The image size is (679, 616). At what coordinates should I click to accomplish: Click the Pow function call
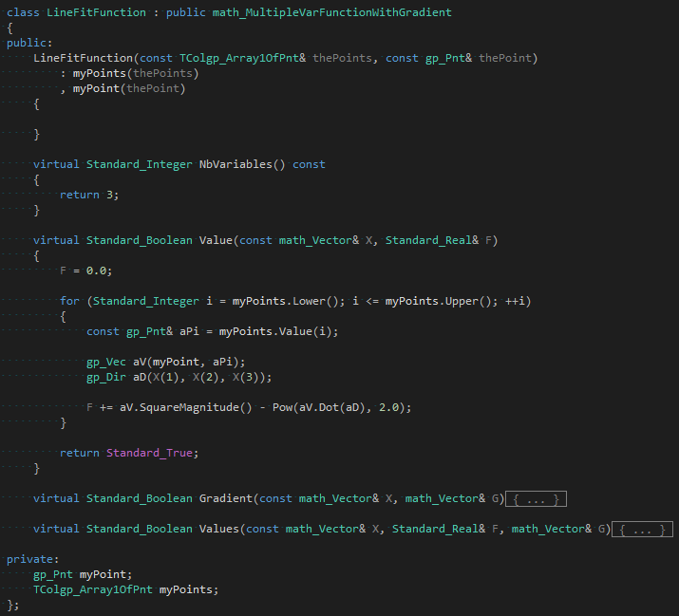282,407
